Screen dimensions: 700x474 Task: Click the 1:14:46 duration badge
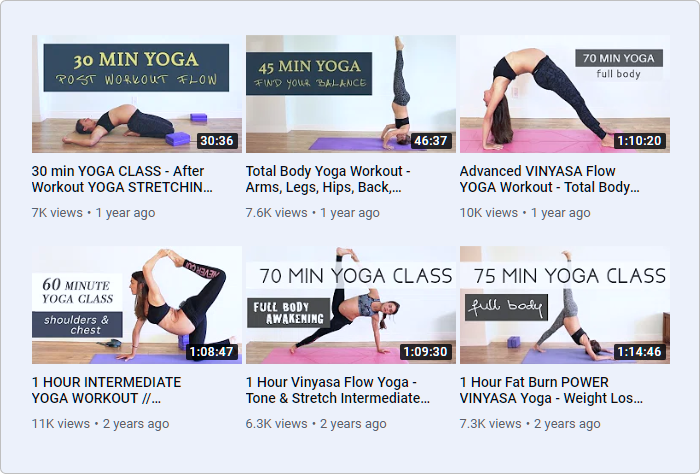(x=639, y=352)
